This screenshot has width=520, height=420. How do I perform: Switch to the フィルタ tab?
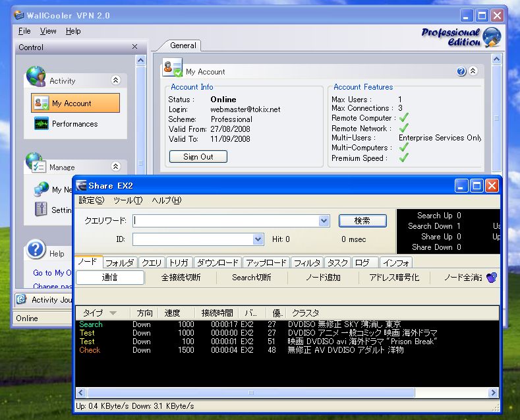pos(307,263)
